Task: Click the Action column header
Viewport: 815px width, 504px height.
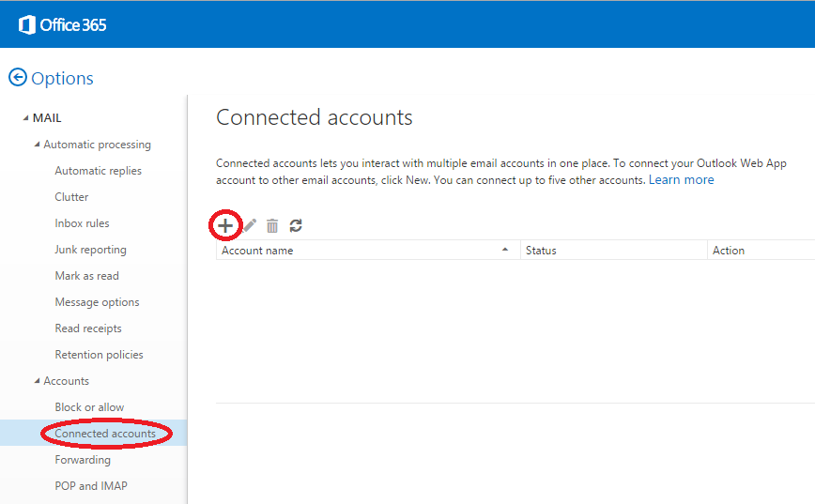Action: pos(761,250)
